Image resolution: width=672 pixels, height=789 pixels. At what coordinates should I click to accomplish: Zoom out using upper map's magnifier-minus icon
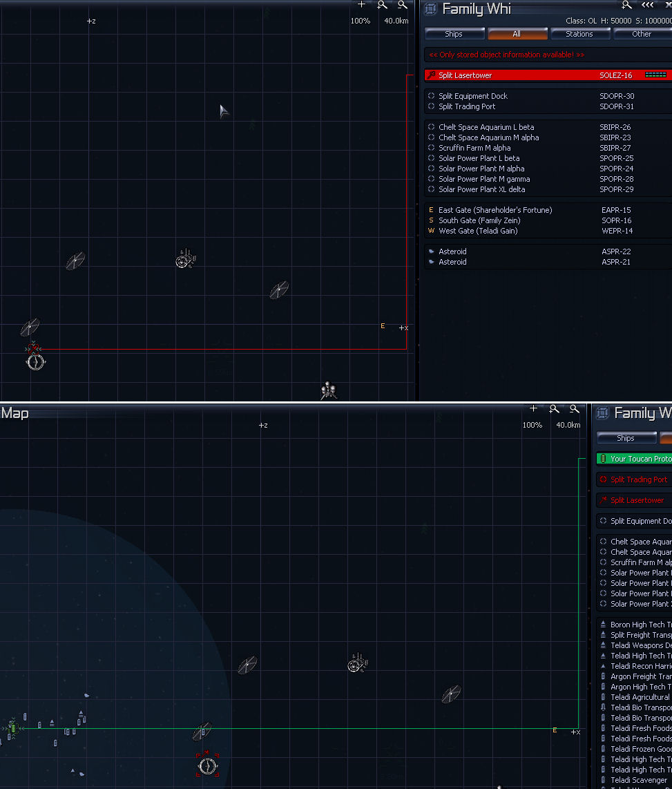403,5
